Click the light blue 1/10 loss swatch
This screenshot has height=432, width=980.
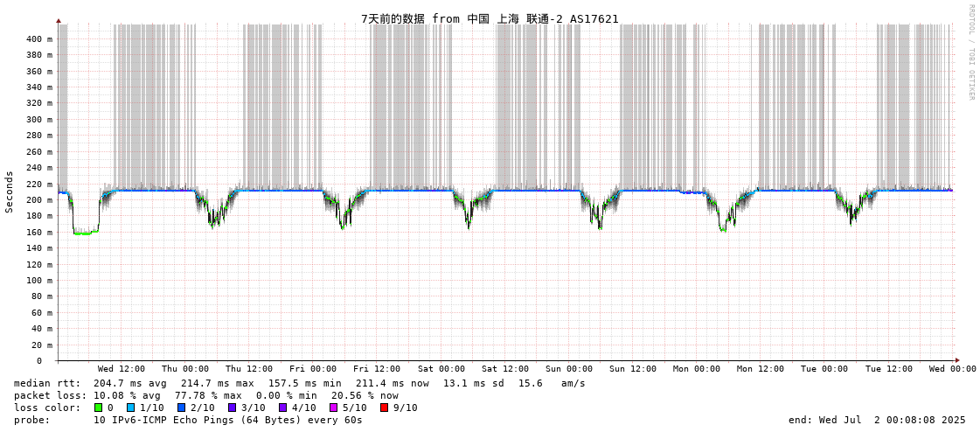(130, 408)
